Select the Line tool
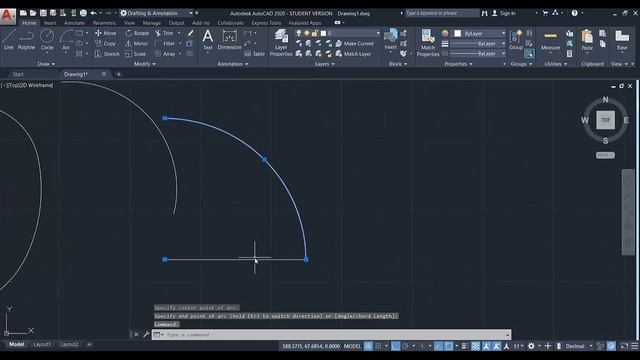Image resolution: width=640 pixels, height=360 pixels. [9, 39]
